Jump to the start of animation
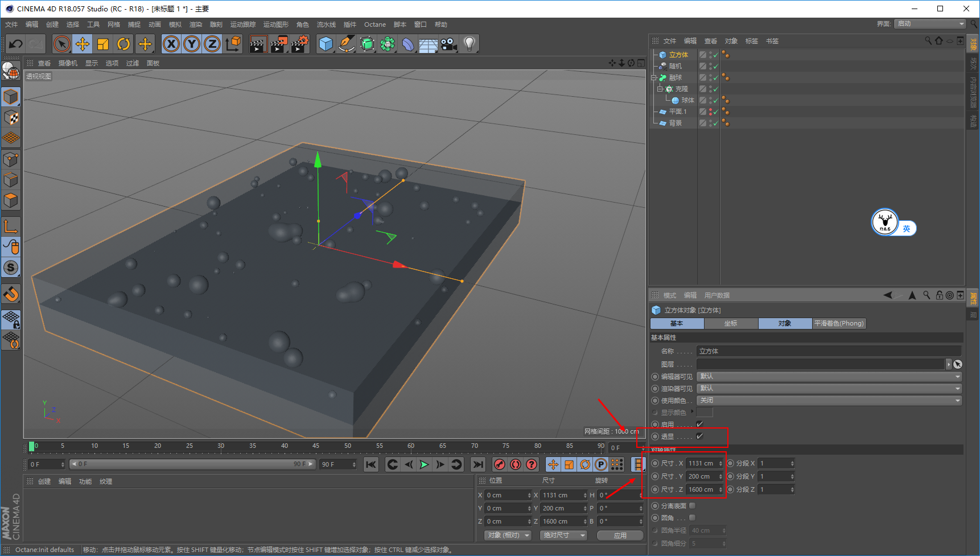 click(371, 464)
